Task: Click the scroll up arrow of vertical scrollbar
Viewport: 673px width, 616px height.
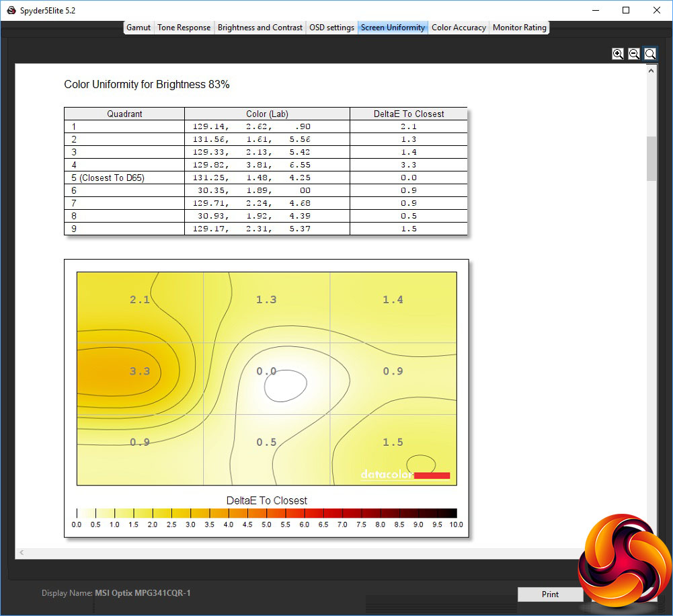Action: tap(651, 71)
